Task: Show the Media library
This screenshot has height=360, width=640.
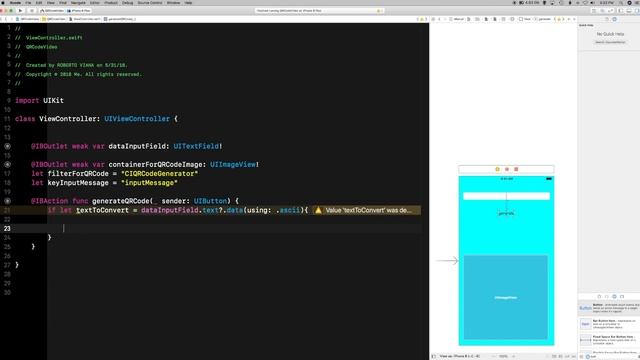Action: click(622, 296)
